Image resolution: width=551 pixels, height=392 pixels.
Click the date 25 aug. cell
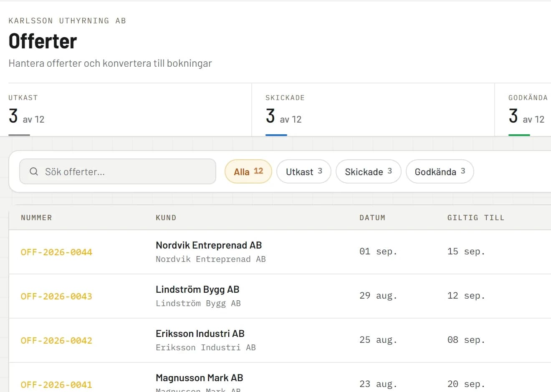378,340
